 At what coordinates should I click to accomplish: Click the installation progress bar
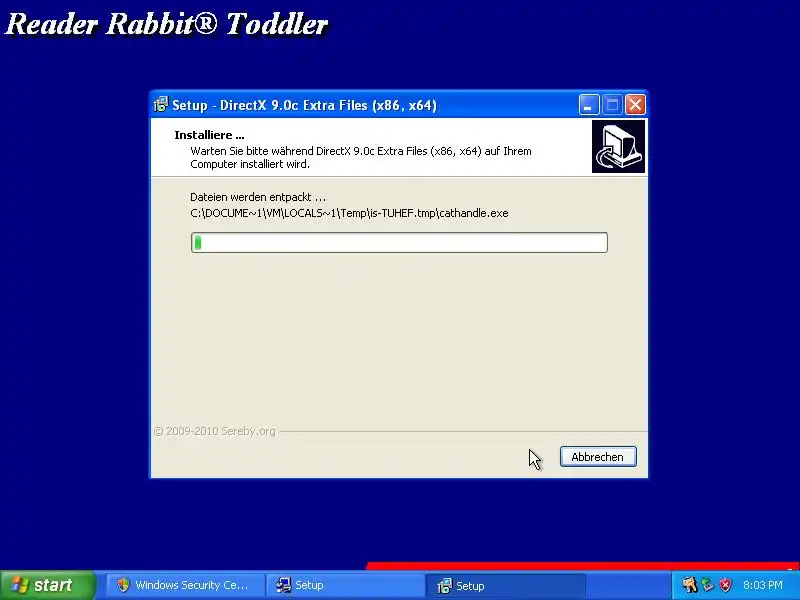(x=399, y=242)
